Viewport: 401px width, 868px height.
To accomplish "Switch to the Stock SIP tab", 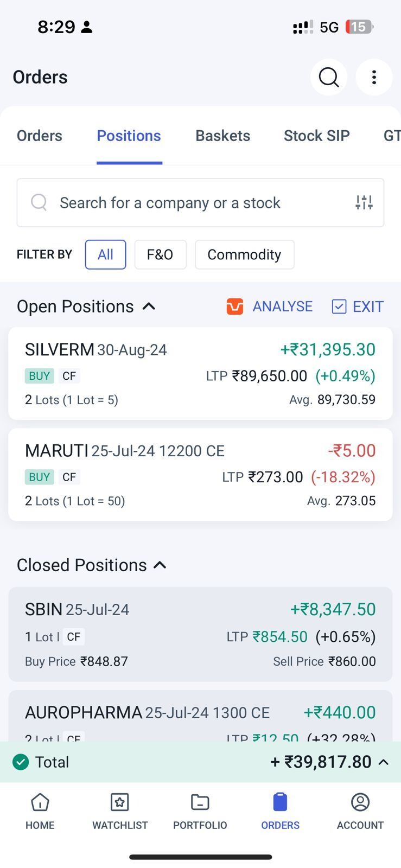I will (316, 136).
